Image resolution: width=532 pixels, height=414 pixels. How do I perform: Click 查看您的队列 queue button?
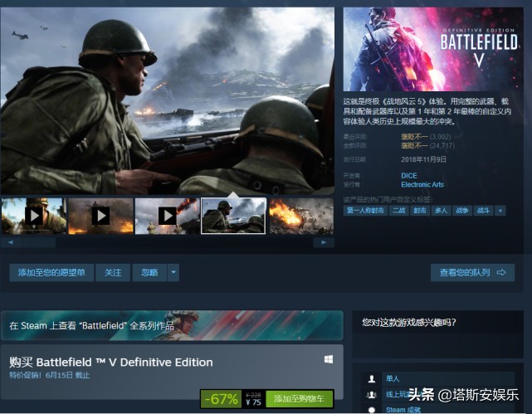pos(472,273)
